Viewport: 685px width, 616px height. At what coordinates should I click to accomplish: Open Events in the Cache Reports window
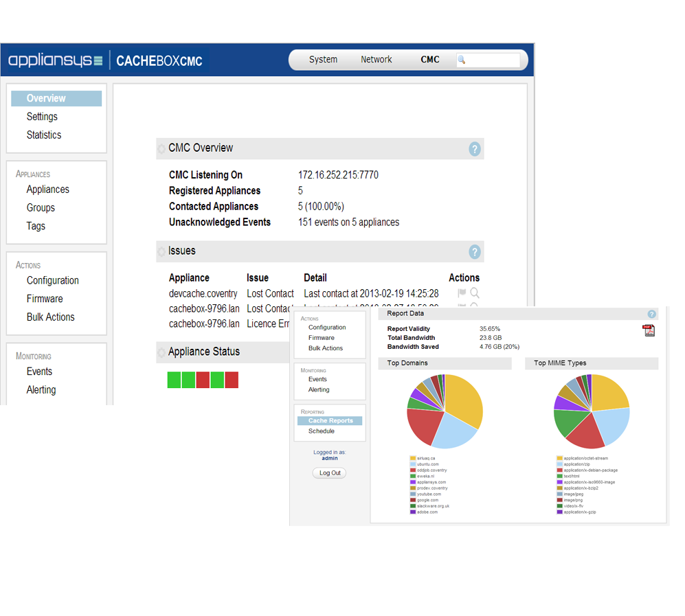[x=317, y=379]
